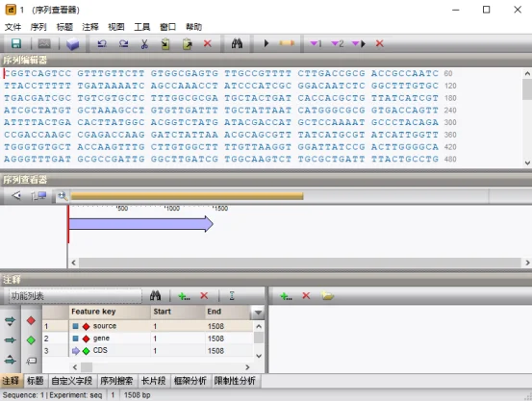The width and height of the screenshot is (532, 401).
Task: Click the yellow folder icon in right pane
Action: [327, 296]
